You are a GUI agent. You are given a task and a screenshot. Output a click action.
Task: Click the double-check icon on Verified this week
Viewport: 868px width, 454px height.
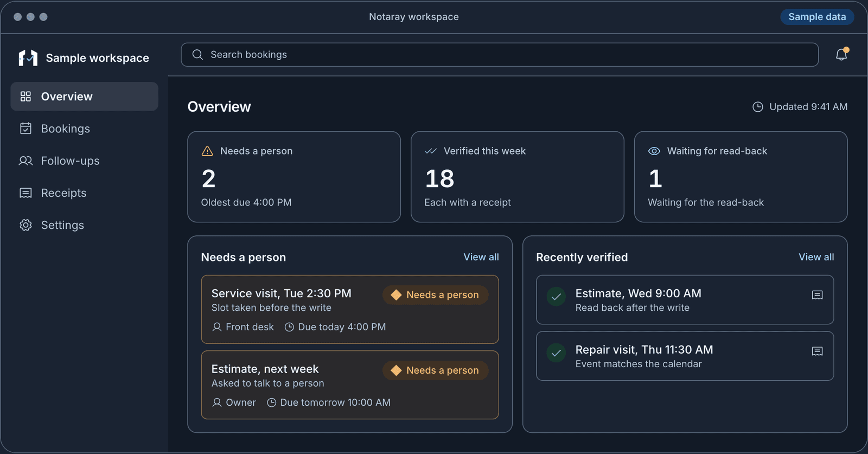click(x=431, y=151)
